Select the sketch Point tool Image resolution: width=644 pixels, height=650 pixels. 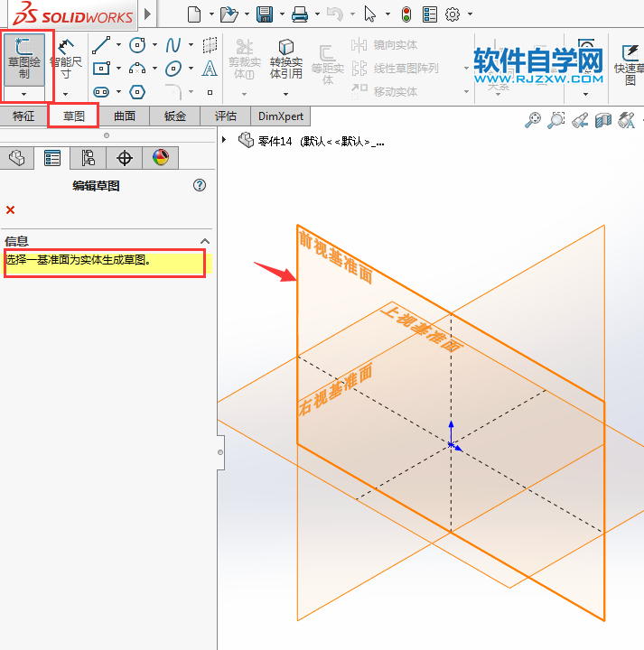coord(210,92)
